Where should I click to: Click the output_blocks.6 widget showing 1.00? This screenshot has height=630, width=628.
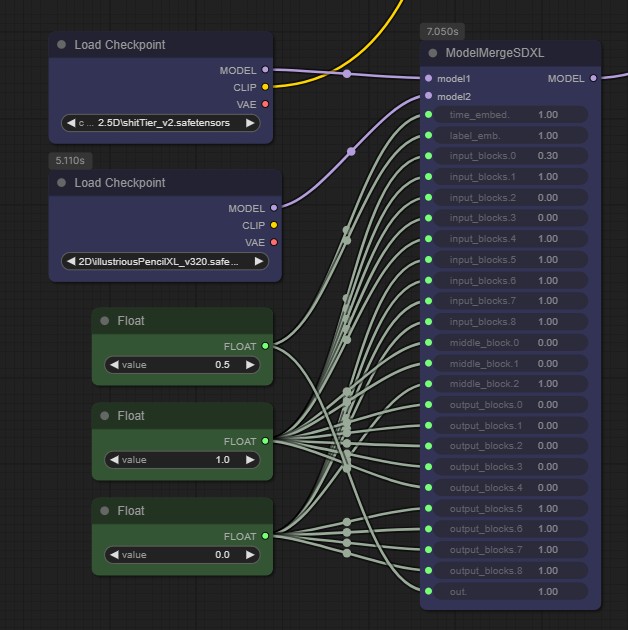pyautogui.click(x=511, y=529)
